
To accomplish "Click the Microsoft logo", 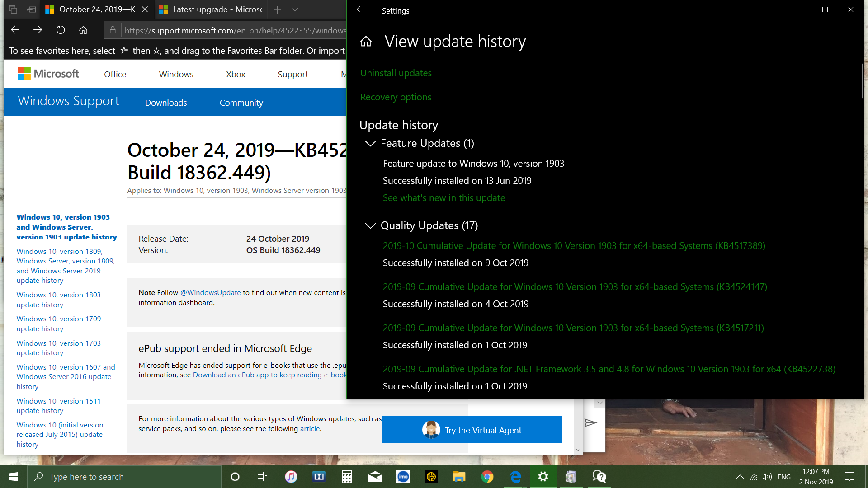I will coord(48,74).
